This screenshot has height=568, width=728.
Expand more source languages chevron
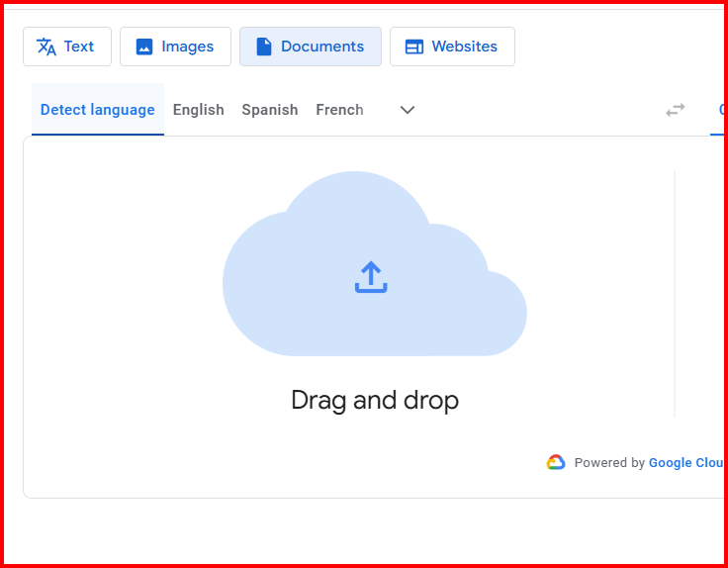click(408, 110)
